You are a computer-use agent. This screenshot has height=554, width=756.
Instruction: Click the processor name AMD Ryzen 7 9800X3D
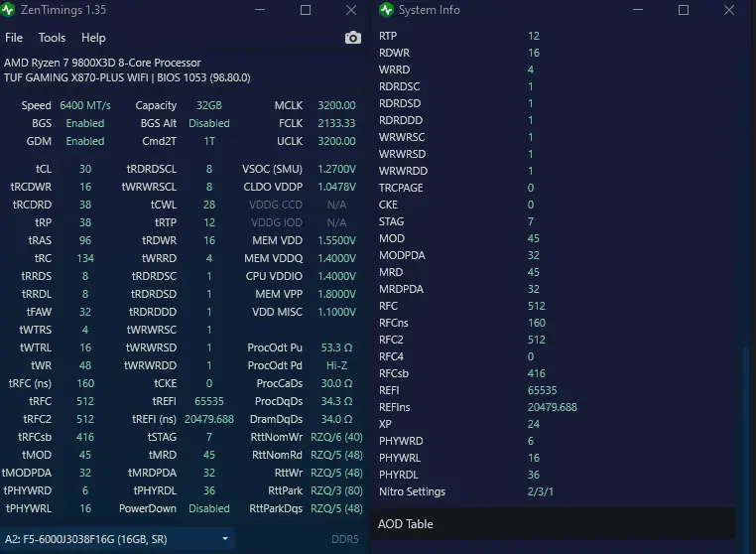(x=102, y=63)
